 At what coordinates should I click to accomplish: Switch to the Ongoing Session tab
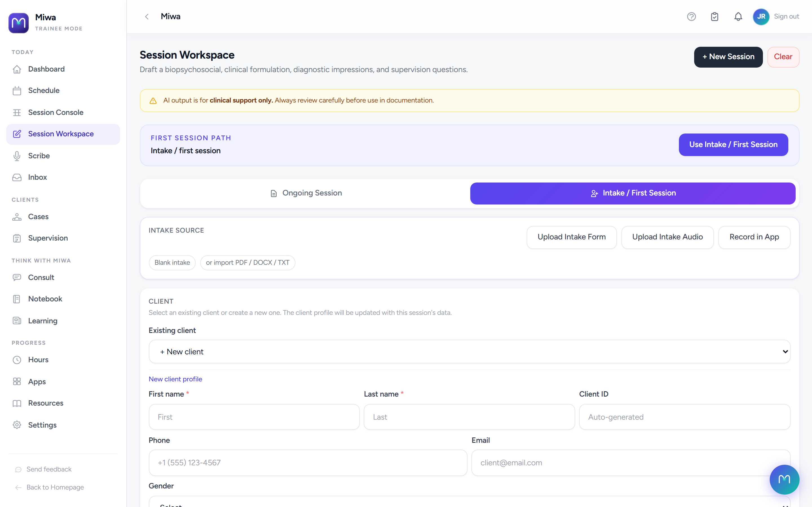[x=305, y=193]
